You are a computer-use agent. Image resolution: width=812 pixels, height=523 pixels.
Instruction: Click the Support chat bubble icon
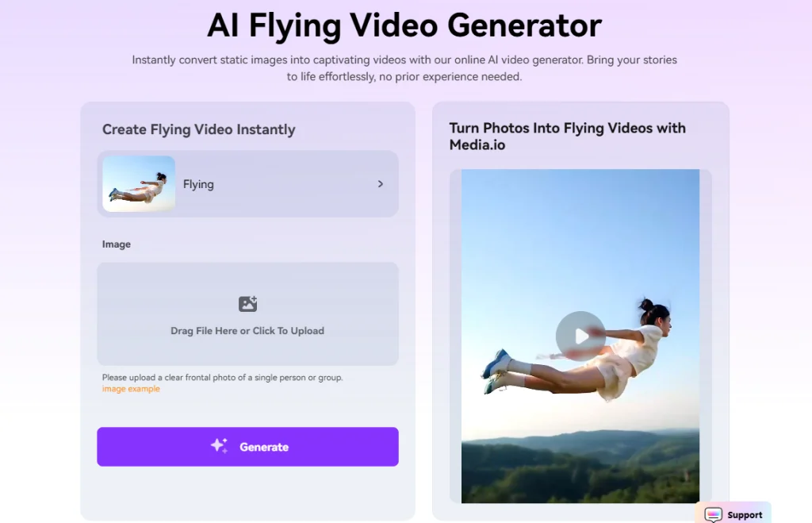tap(713, 514)
